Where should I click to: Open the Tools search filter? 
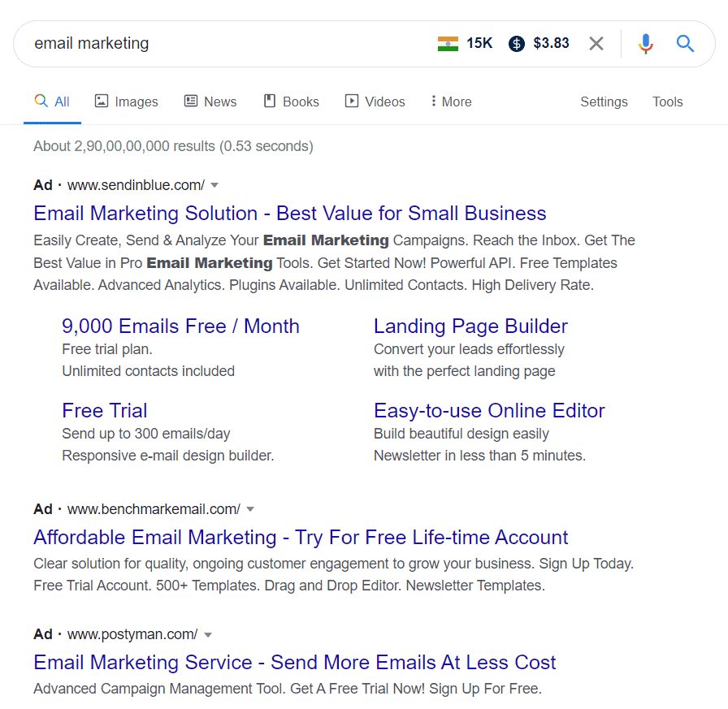click(x=667, y=102)
